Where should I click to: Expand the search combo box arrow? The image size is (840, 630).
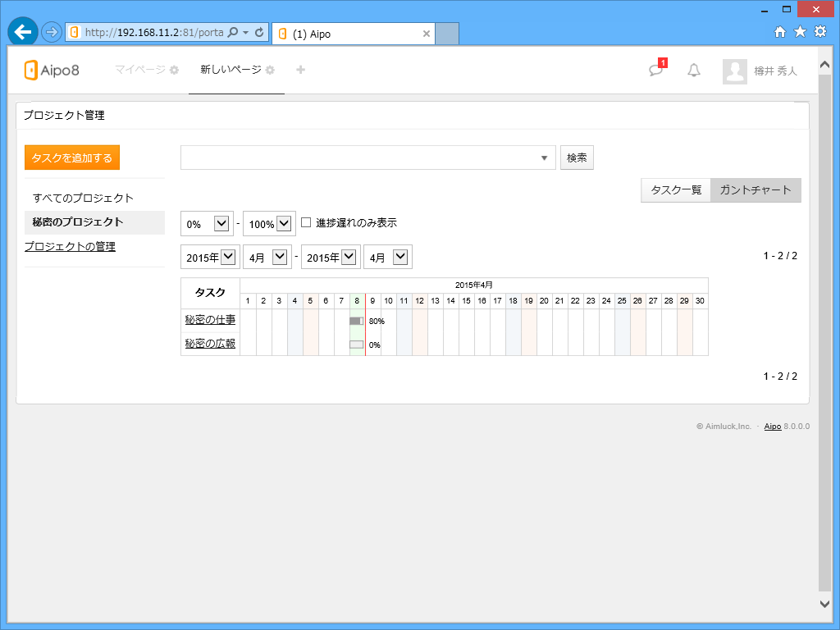(545, 158)
